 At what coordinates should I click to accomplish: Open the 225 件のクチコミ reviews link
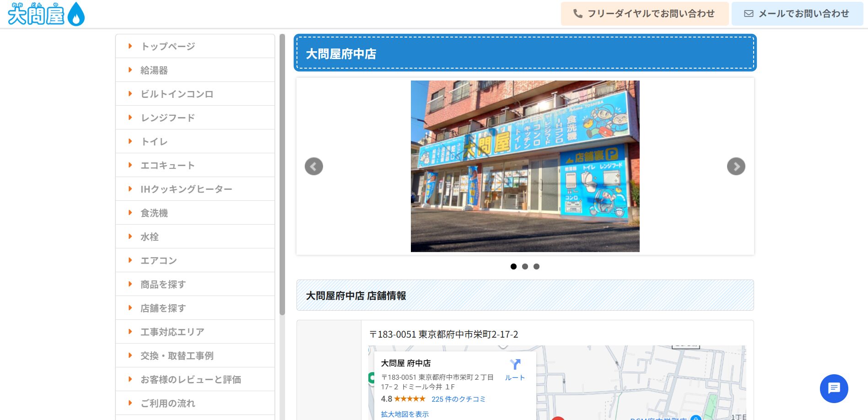click(x=458, y=399)
